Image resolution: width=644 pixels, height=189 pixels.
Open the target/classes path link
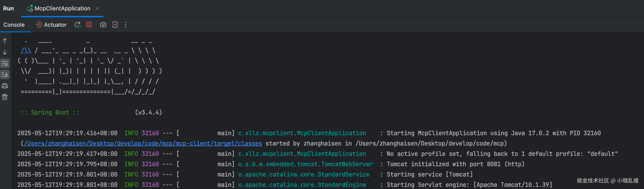143,144
